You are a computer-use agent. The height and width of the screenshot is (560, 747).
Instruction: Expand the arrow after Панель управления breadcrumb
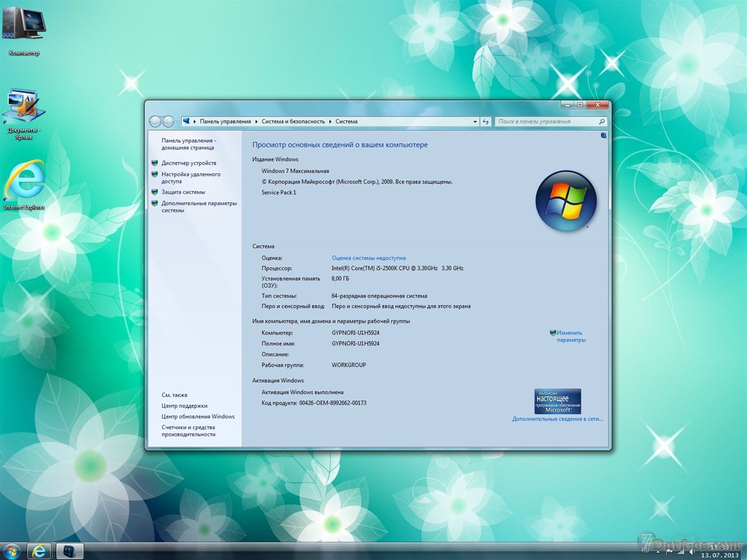click(256, 122)
